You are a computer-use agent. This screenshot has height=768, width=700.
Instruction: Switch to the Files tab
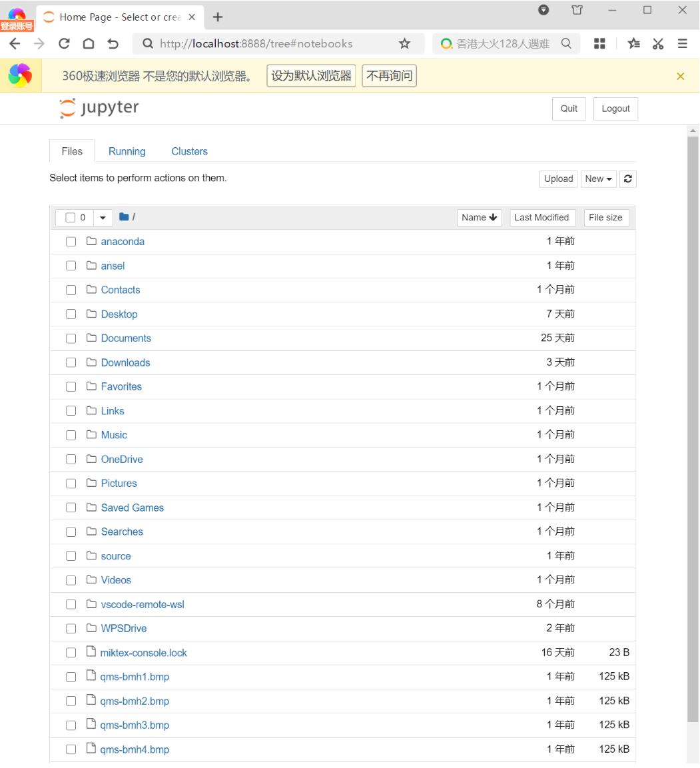pyautogui.click(x=72, y=151)
